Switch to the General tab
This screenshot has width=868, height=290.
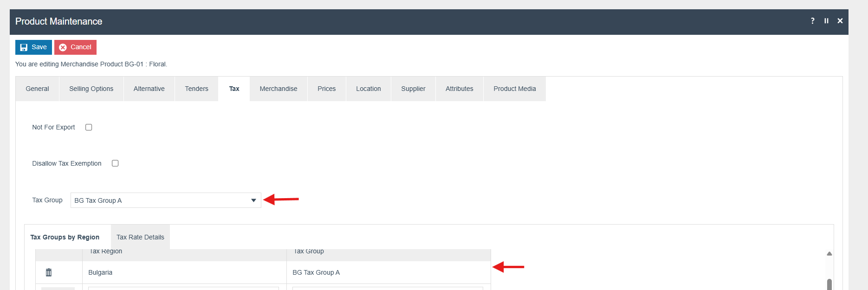pyautogui.click(x=37, y=89)
